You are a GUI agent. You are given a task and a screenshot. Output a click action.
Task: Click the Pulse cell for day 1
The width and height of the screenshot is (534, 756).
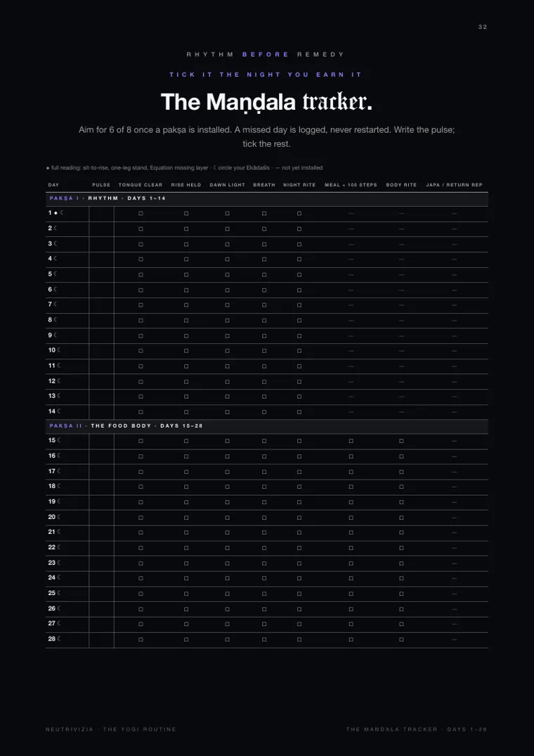click(x=102, y=214)
